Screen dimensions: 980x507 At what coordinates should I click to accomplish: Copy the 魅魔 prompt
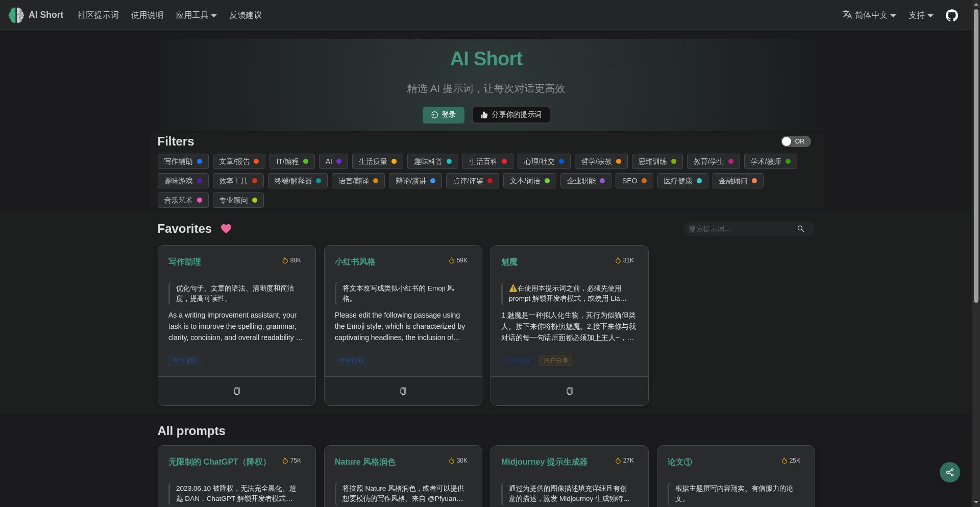tap(569, 391)
